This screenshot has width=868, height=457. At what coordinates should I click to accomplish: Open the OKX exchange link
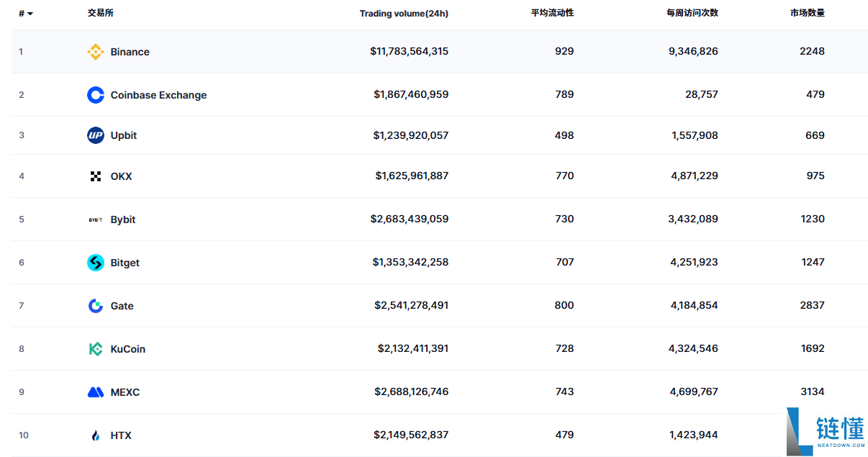point(122,176)
